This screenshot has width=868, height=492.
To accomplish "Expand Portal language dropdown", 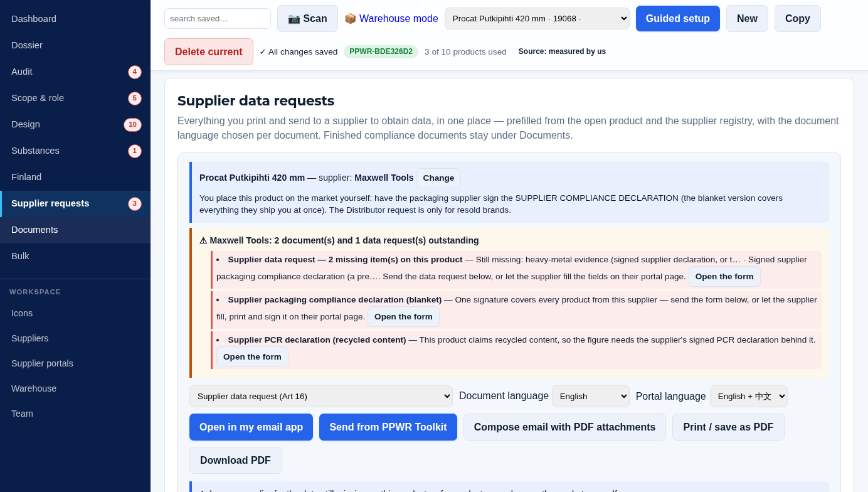I will pos(749,396).
